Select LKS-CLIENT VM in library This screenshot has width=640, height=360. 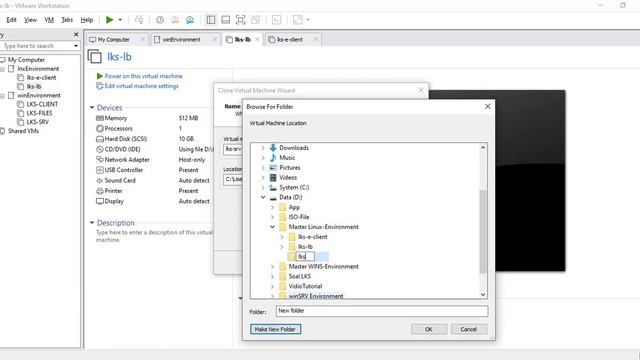click(x=42, y=104)
